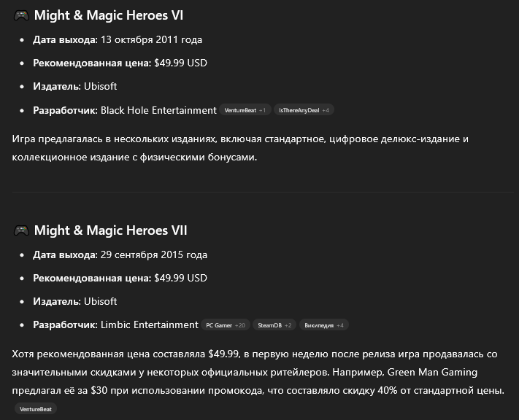Click Издатель: Ubisoft line under Heroes VII

pyautogui.click(x=74, y=301)
